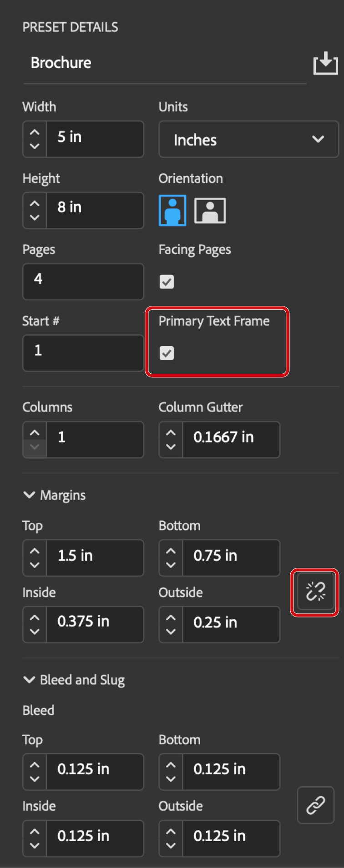The image size is (344, 868).
Task: Click the Pages number field
Action: 83,281
